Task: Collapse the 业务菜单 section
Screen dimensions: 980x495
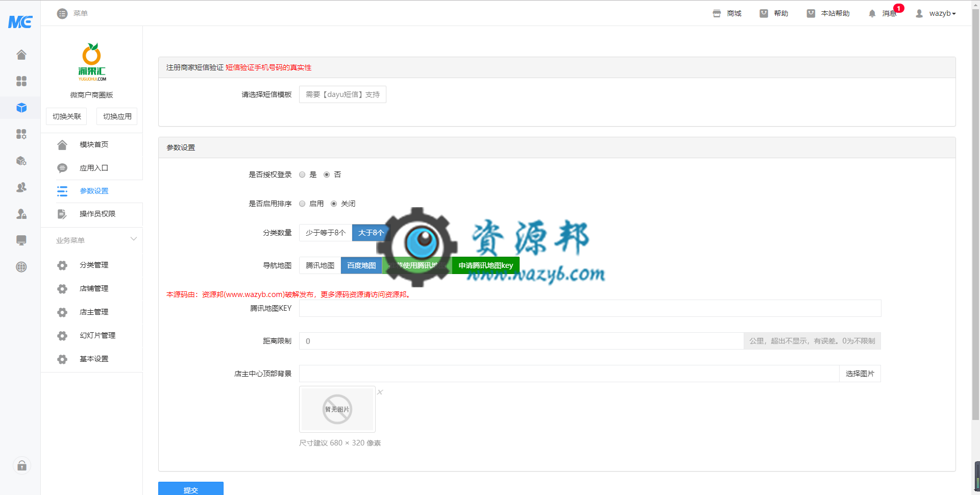Action: click(134, 239)
